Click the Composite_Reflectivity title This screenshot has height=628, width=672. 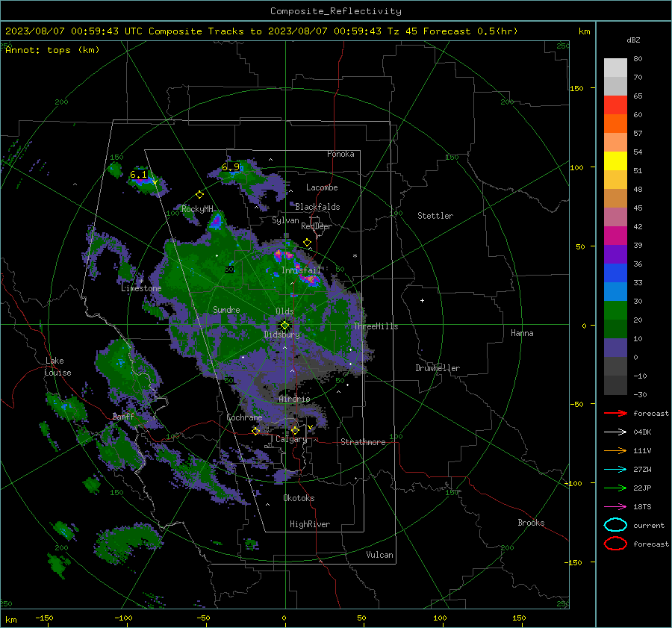[x=336, y=11]
